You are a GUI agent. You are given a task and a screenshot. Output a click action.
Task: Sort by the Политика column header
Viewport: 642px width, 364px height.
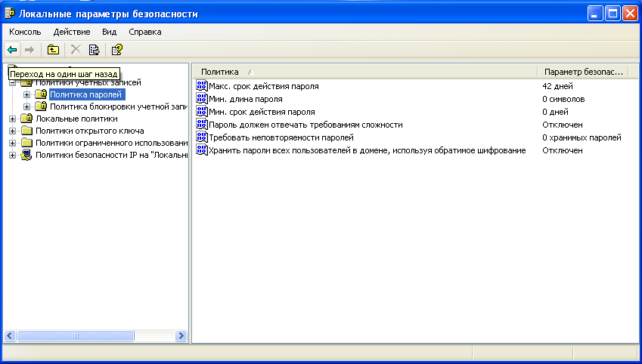(x=364, y=72)
